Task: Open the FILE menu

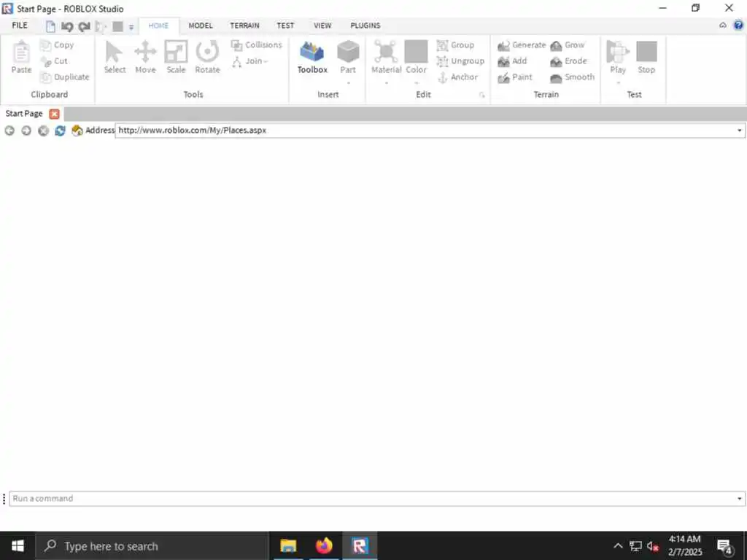Action: (20, 26)
